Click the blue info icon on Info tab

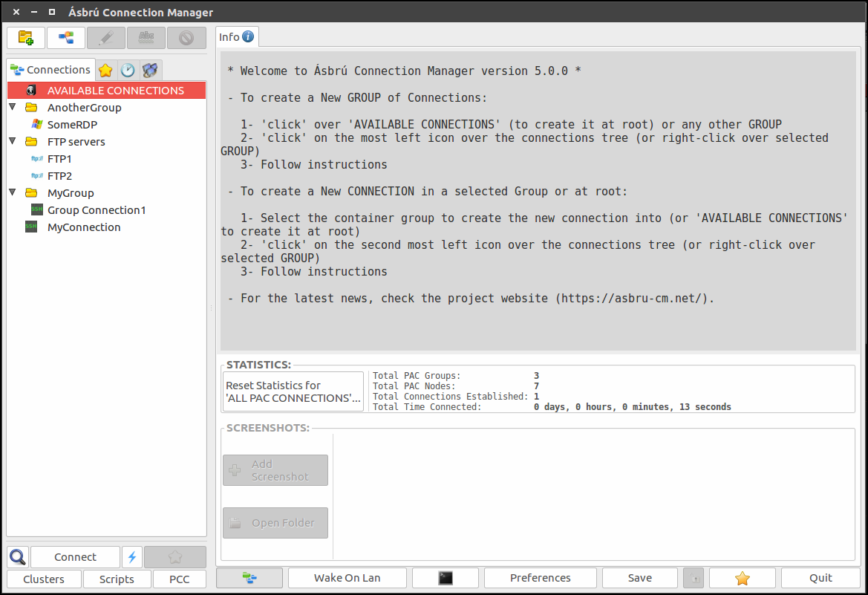coord(249,36)
